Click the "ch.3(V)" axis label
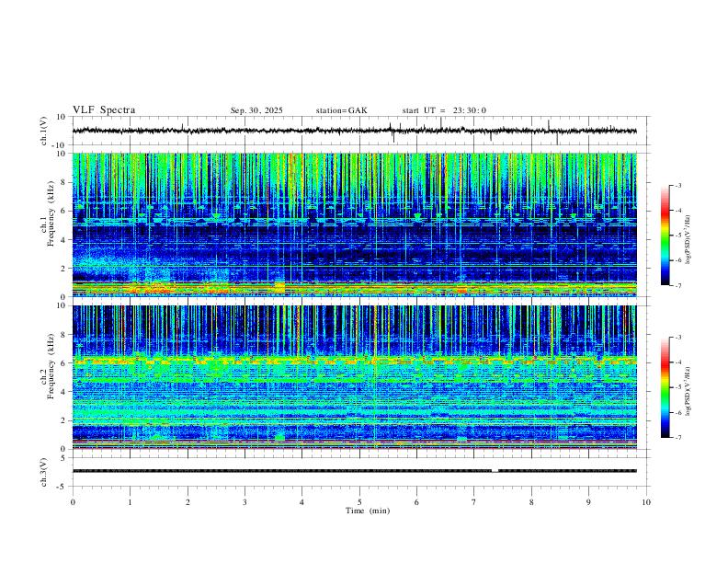 coord(44,473)
